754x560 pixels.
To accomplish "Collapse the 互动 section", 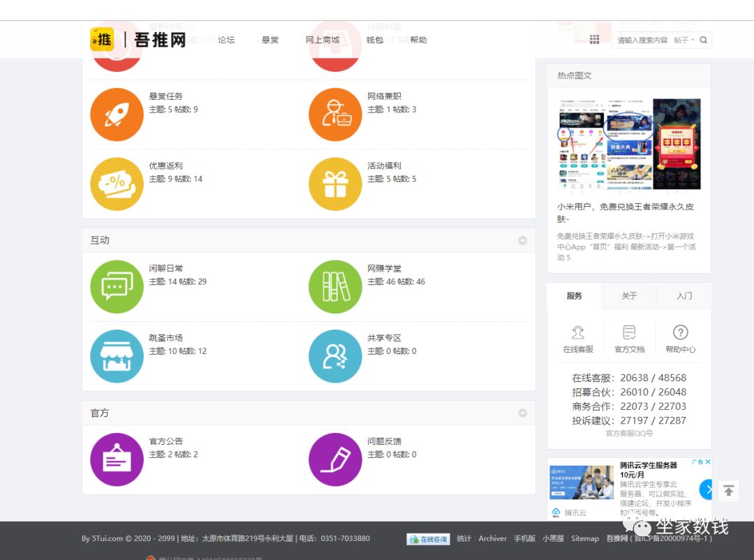I will coord(522,240).
